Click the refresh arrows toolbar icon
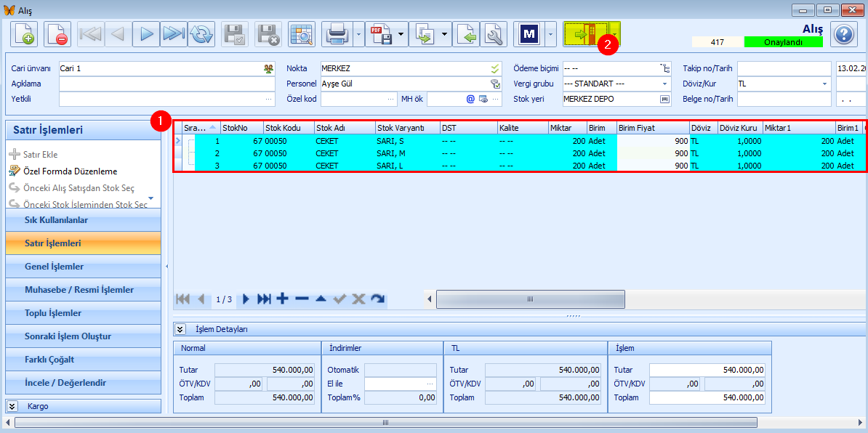This screenshot has width=868, height=433. click(x=201, y=34)
